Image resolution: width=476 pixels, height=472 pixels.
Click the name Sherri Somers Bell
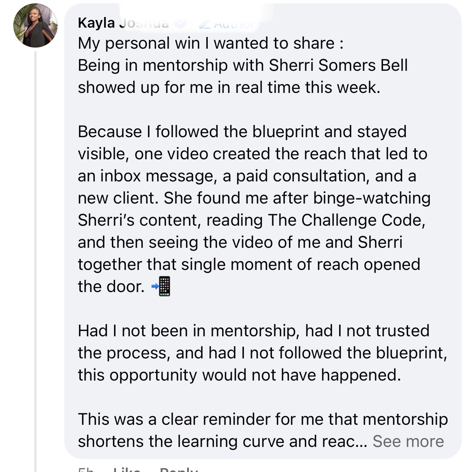coord(338,65)
